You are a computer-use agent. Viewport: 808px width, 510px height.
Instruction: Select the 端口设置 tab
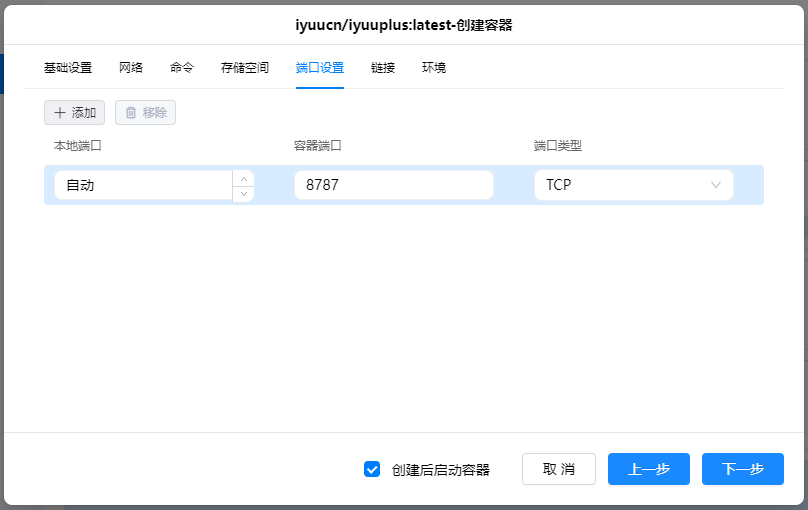pyautogui.click(x=320, y=68)
